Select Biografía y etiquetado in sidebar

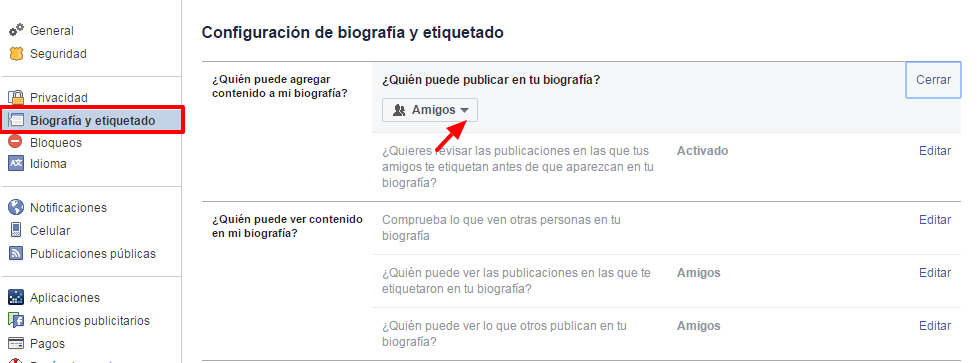click(x=92, y=121)
